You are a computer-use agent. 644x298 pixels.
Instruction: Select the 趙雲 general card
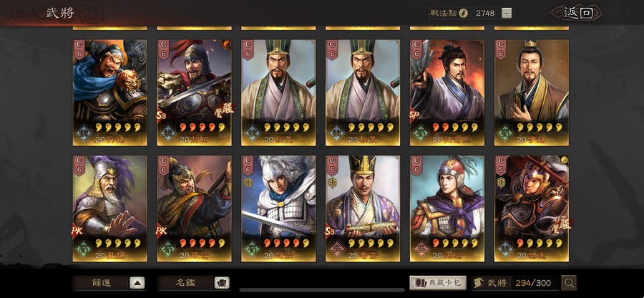tap(278, 208)
